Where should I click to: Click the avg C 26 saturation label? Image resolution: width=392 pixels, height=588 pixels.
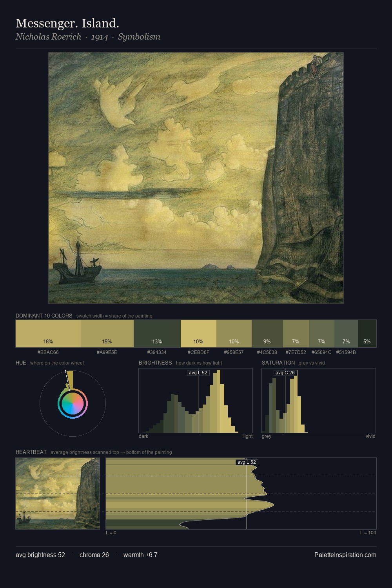click(285, 373)
